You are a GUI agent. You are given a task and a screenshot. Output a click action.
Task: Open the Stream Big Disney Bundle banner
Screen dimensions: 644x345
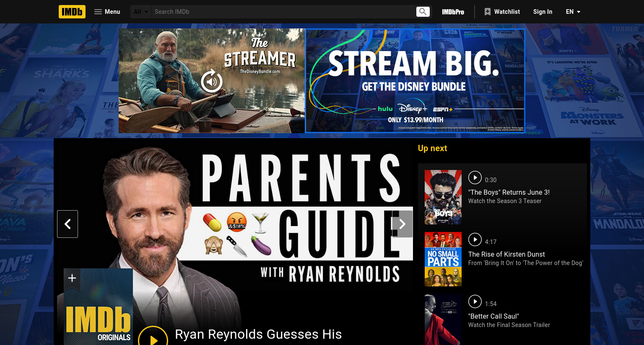415,81
